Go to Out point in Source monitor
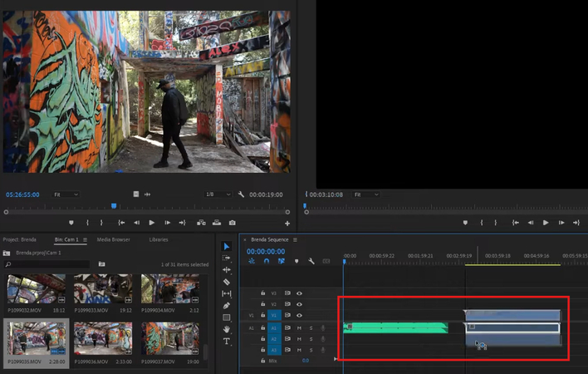The image size is (588, 374). (182, 223)
